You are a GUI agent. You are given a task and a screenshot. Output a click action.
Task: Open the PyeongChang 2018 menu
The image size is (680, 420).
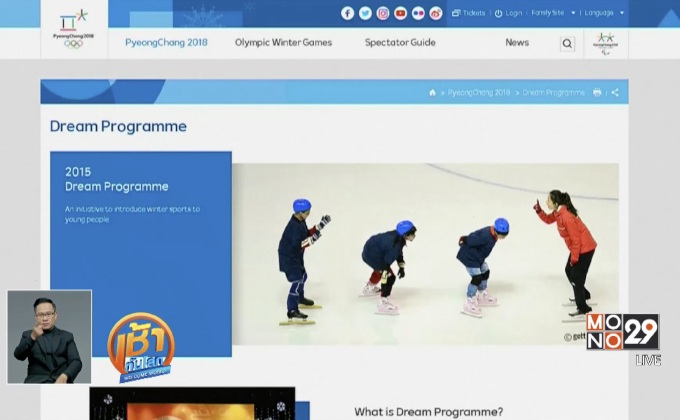(x=166, y=43)
